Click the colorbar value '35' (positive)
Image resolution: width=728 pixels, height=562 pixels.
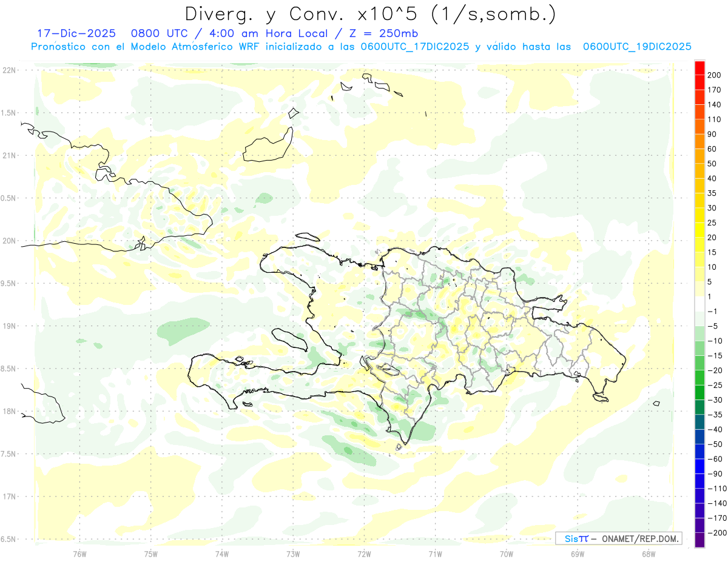tap(713, 193)
